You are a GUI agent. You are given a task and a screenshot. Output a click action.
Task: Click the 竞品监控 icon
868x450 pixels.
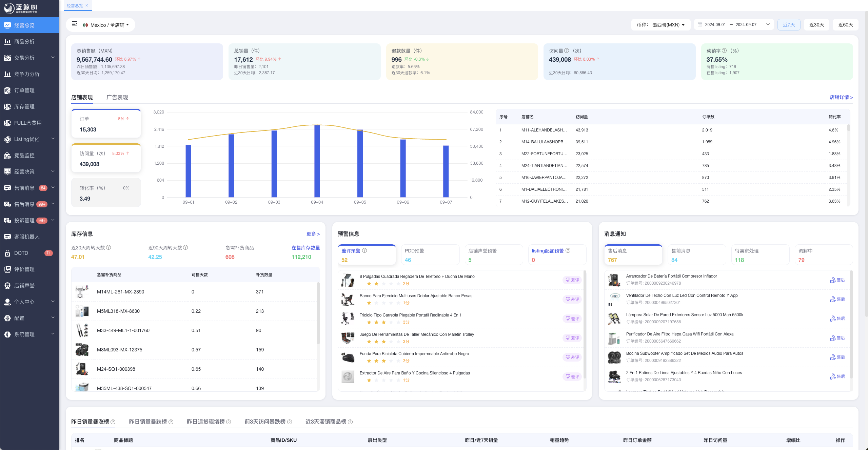7,155
